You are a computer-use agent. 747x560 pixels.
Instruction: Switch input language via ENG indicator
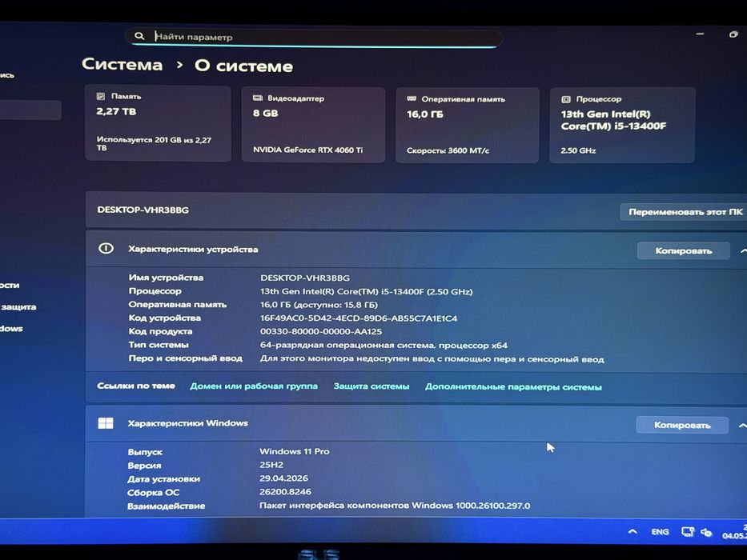pyautogui.click(x=660, y=532)
